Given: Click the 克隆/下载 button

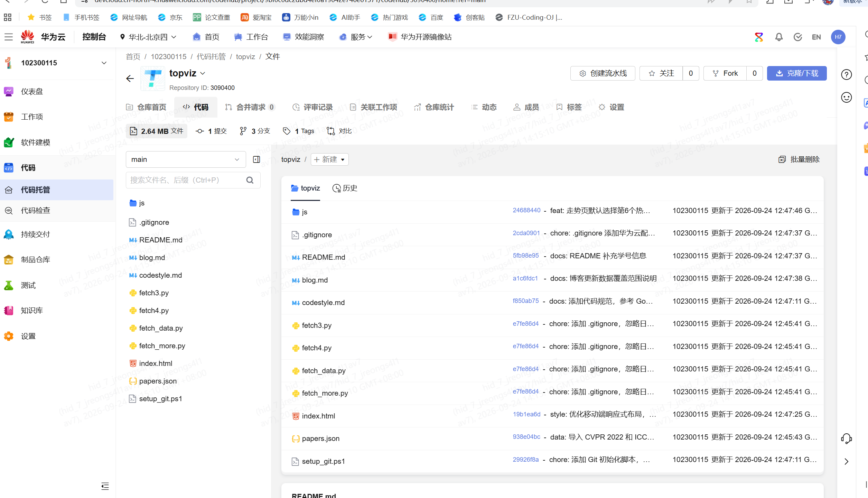Looking at the screenshot, I should tap(796, 73).
